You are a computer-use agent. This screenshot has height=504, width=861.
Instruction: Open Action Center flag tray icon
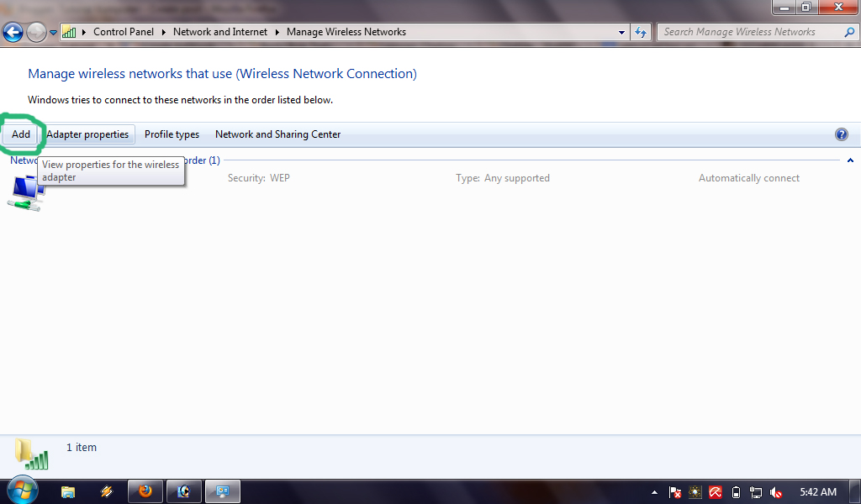pyautogui.click(x=675, y=492)
